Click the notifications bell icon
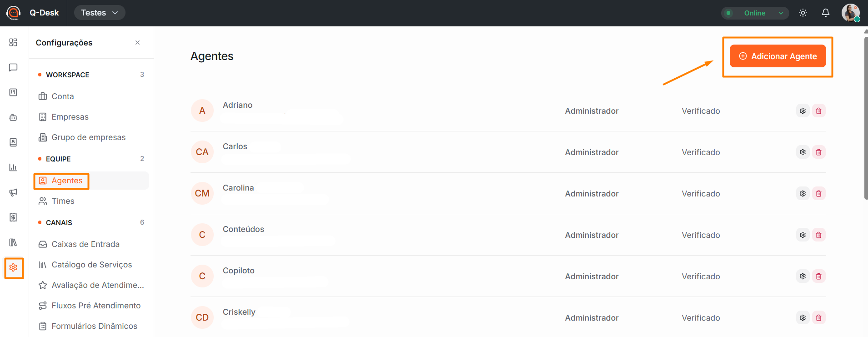The image size is (868, 337). 826,13
